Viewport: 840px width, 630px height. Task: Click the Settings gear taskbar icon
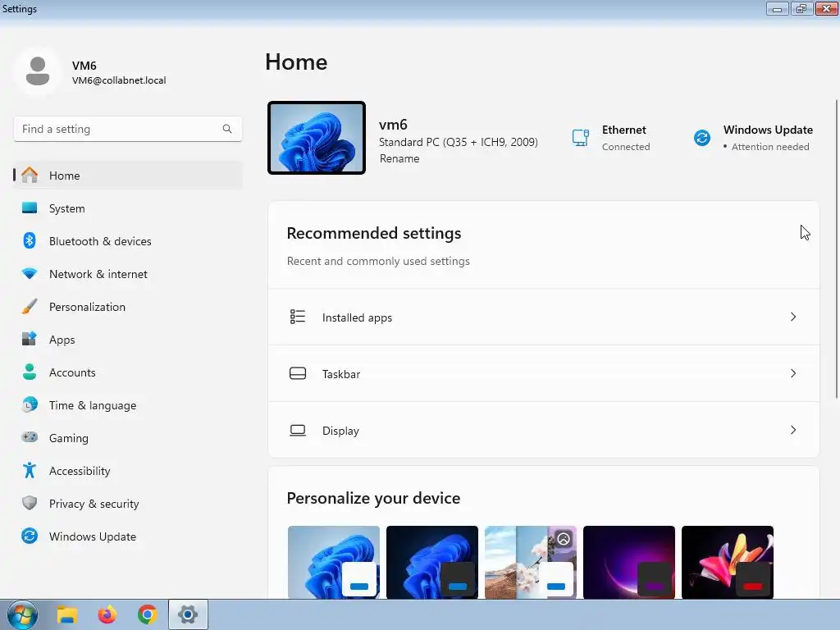click(x=188, y=614)
